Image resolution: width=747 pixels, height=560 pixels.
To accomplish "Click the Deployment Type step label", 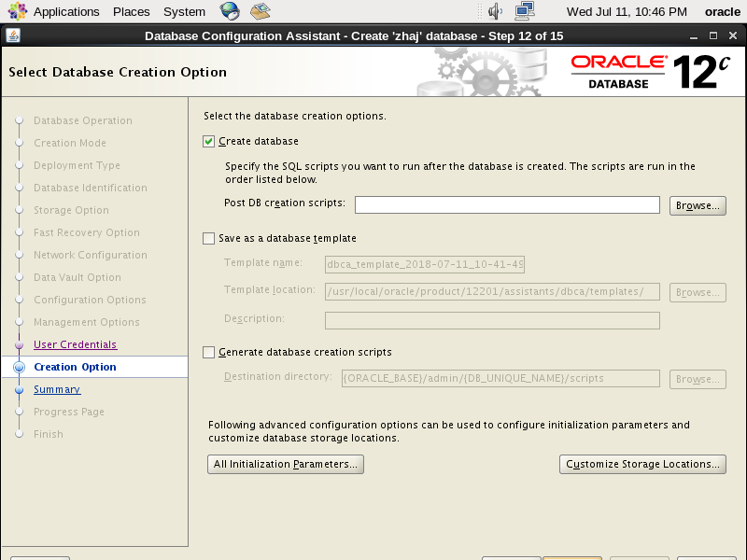I will [x=77, y=165].
